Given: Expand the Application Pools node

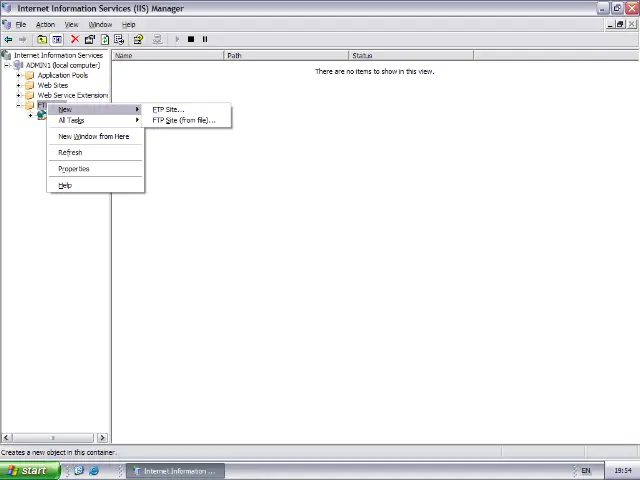Looking at the screenshot, I should (18, 75).
